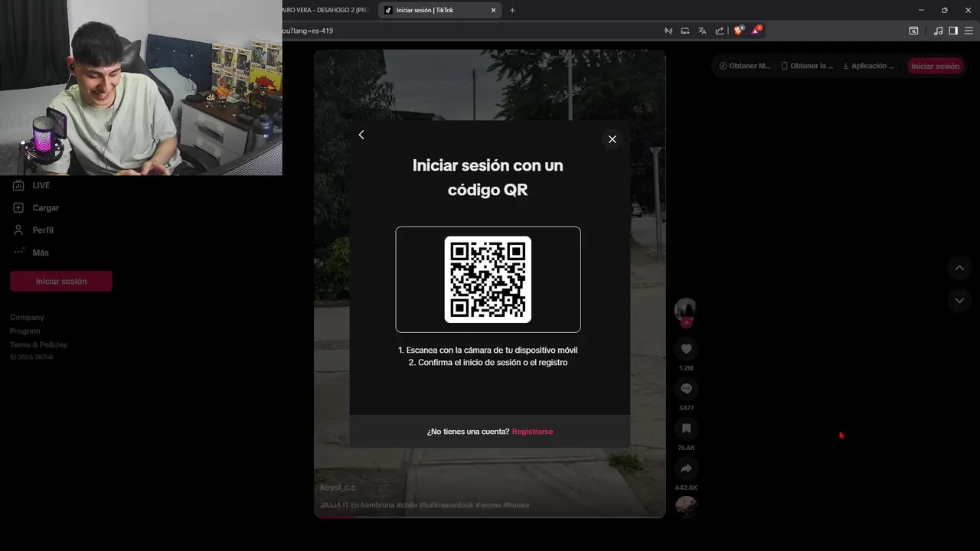
Task: Click the Cargar plus icon
Action: pos(18,207)
